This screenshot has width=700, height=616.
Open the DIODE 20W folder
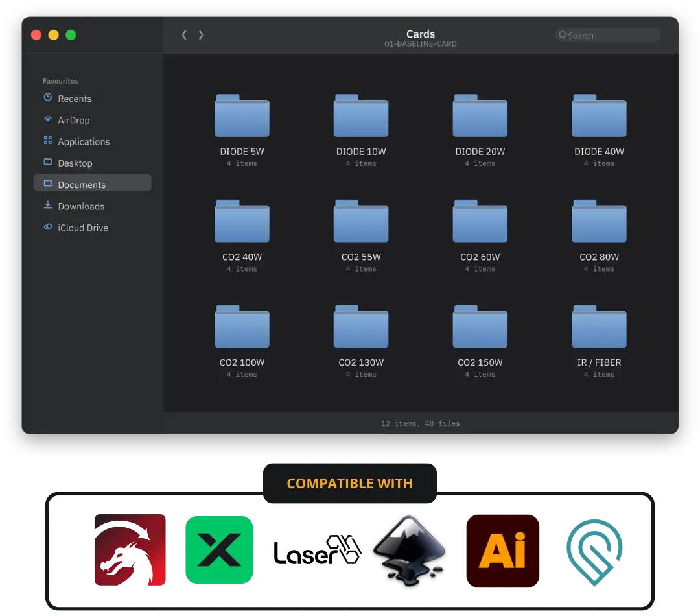(x=480, y=115)
